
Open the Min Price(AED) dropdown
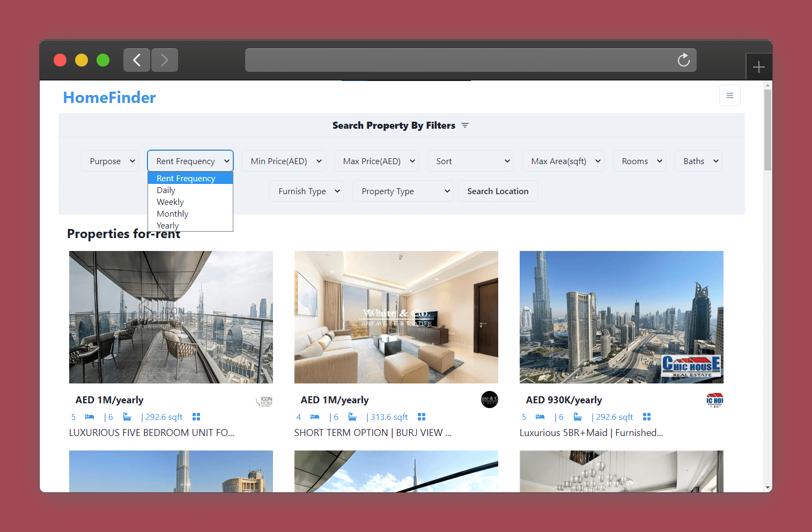pos(286,161)
